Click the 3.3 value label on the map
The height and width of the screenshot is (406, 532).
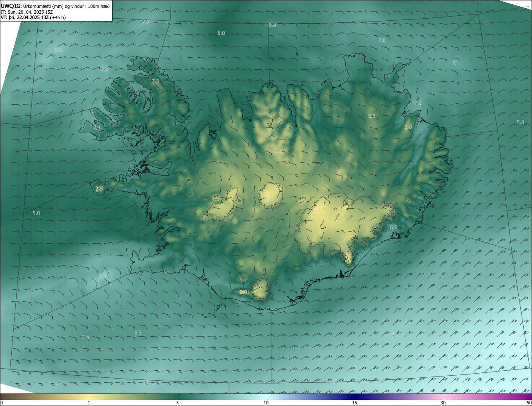coord(372,116)
